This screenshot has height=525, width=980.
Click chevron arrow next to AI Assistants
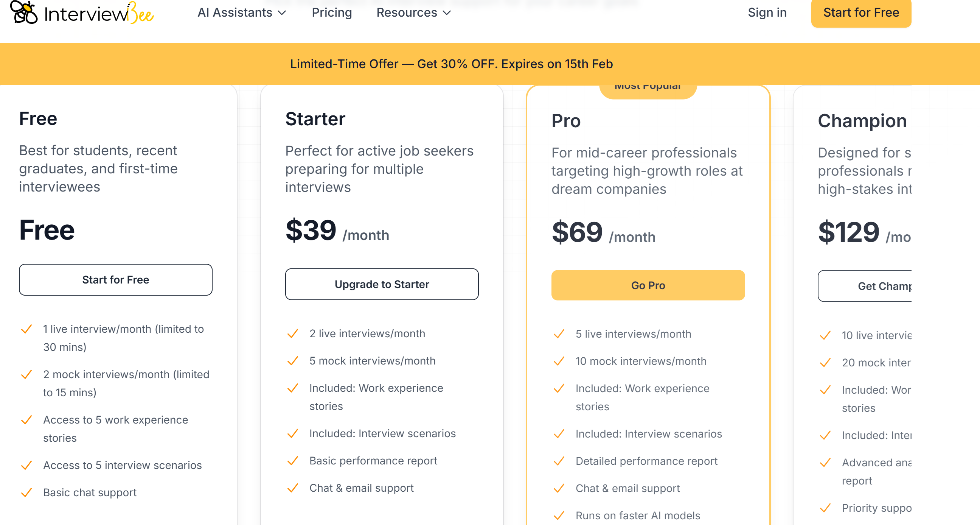[282, 13]
